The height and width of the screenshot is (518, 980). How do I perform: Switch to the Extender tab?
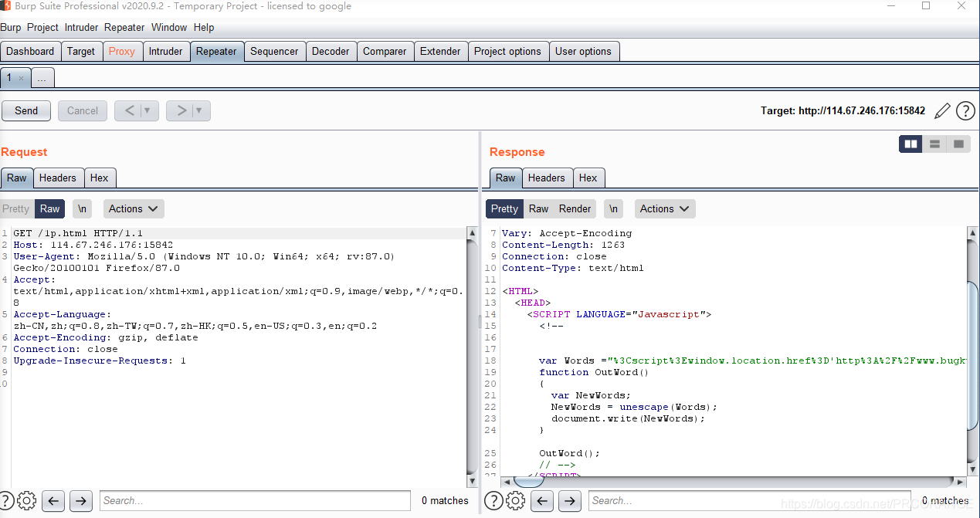(440, 51)
